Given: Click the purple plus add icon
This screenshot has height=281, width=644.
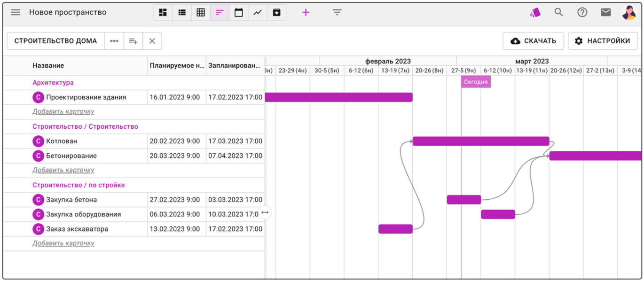Looking at the screenshot, I should coord(306,13).
